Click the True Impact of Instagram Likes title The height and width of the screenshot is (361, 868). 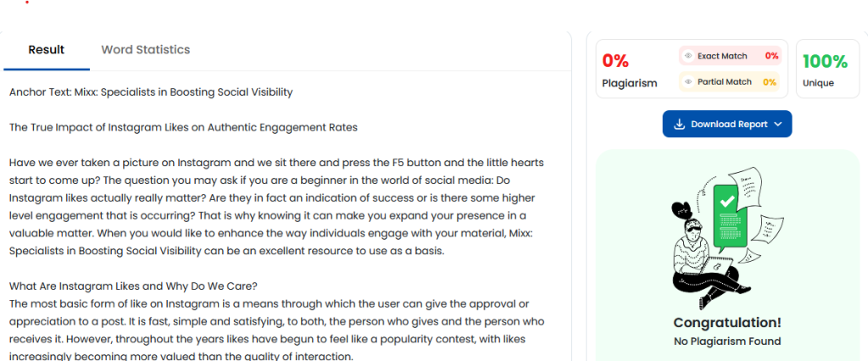pyautogui.click(x=183, y=127)
